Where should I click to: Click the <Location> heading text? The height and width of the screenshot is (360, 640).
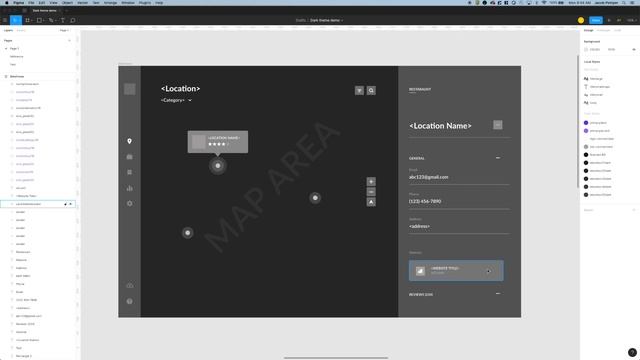(x=180, y=89)
